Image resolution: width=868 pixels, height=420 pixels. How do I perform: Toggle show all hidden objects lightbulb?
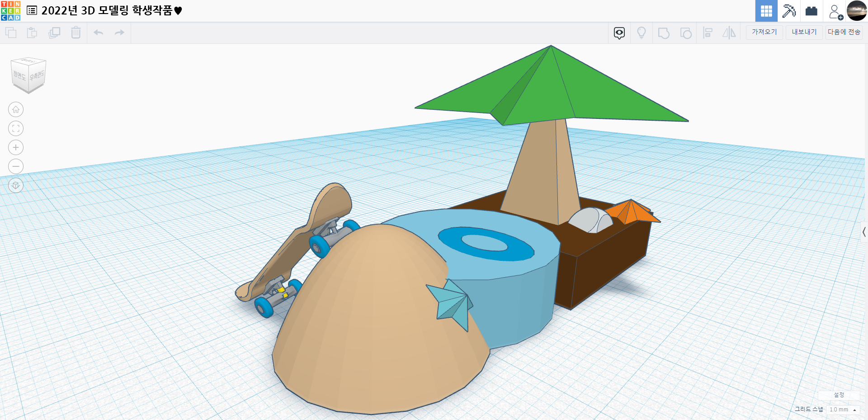tap(641, 33)
